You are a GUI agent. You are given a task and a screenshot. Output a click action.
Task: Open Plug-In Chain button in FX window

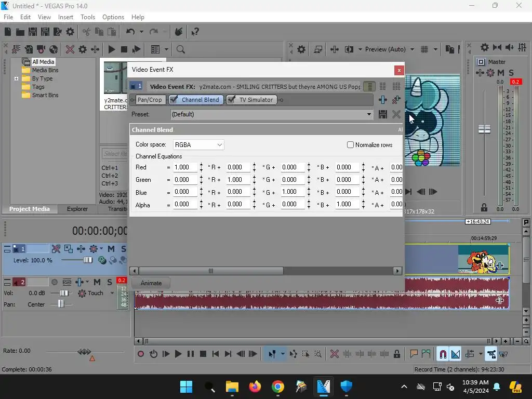(x=383, y=100)
